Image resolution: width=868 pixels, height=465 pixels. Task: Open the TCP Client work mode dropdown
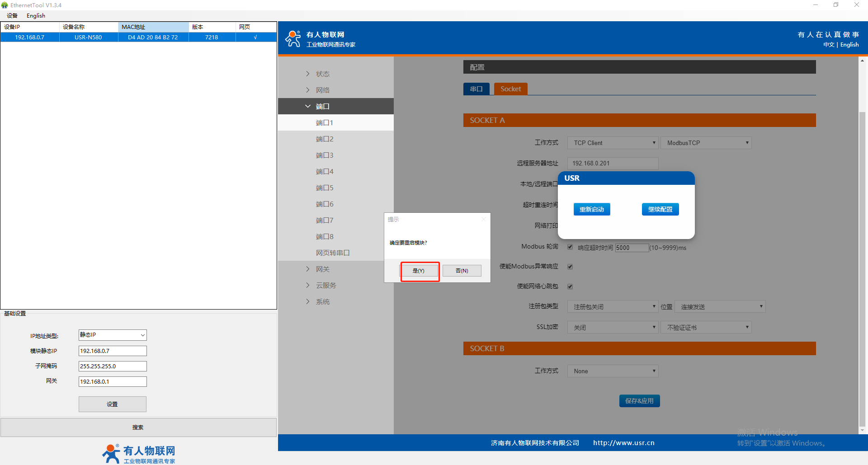[613, 143]
